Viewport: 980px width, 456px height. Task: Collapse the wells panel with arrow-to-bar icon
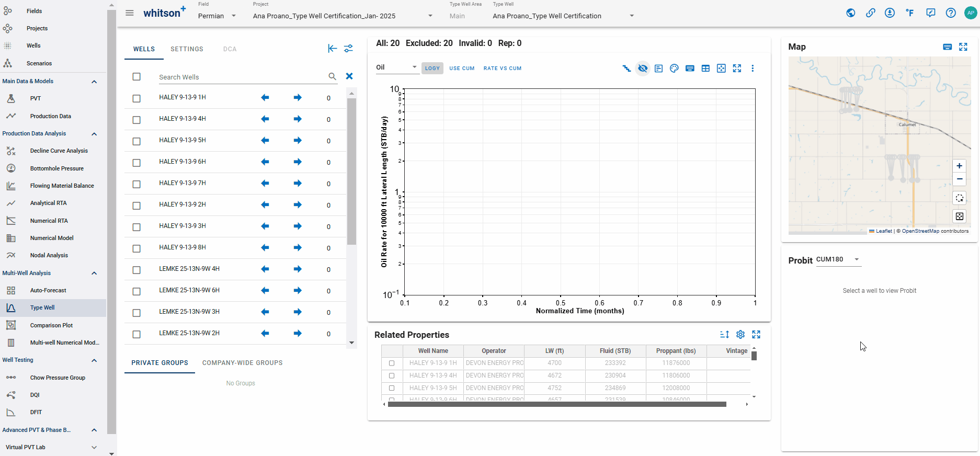(x=332, y=49)
